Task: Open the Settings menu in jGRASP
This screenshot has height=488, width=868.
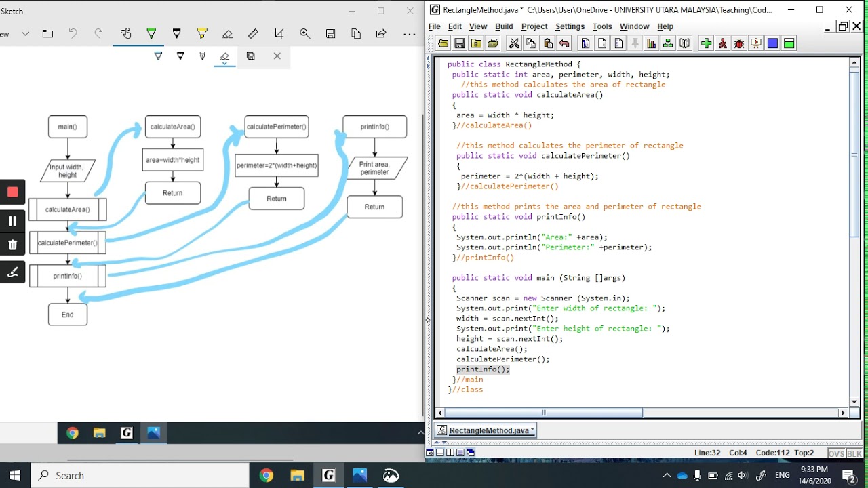Action: pos(570,26)
